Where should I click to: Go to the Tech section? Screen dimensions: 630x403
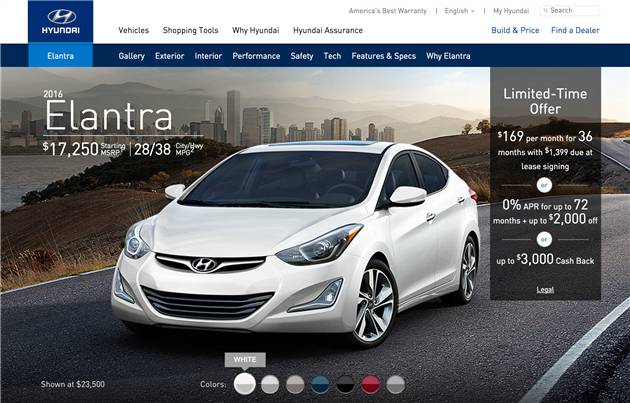[332, 56]
